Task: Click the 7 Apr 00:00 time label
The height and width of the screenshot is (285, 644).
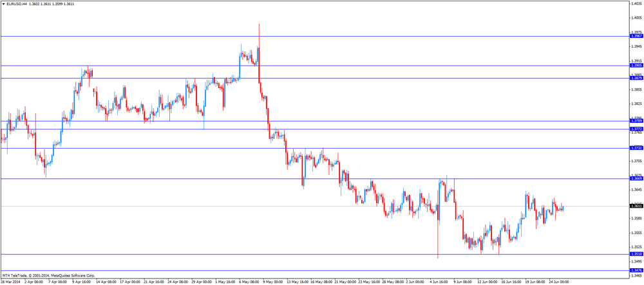Action: [x=57, y=282]
